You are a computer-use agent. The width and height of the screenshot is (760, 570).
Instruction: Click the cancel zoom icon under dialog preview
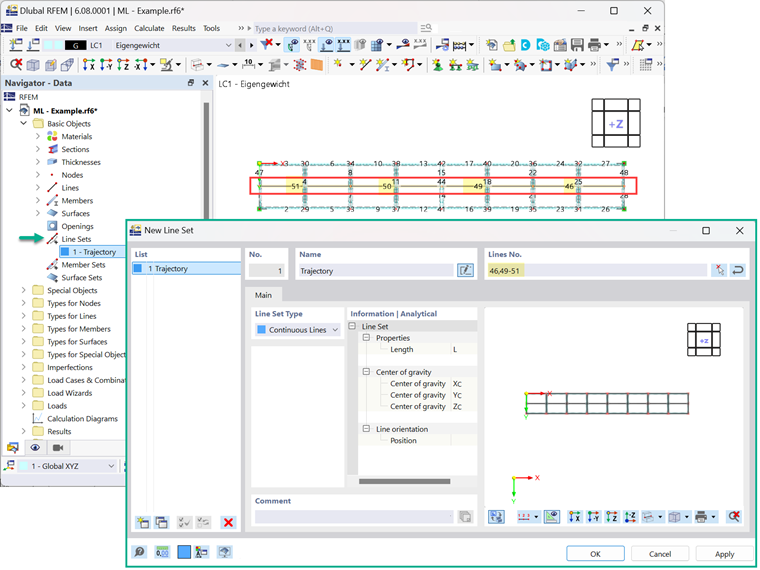click(734, 517)
